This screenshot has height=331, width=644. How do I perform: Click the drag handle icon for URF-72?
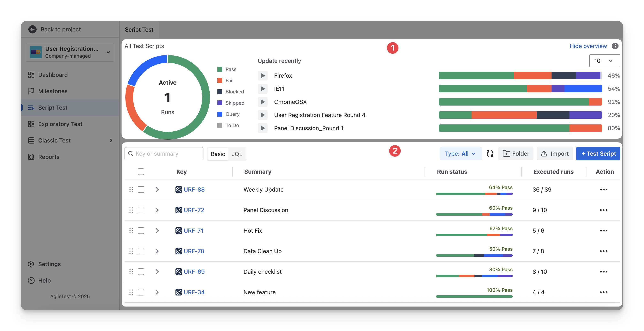[131, 210]
